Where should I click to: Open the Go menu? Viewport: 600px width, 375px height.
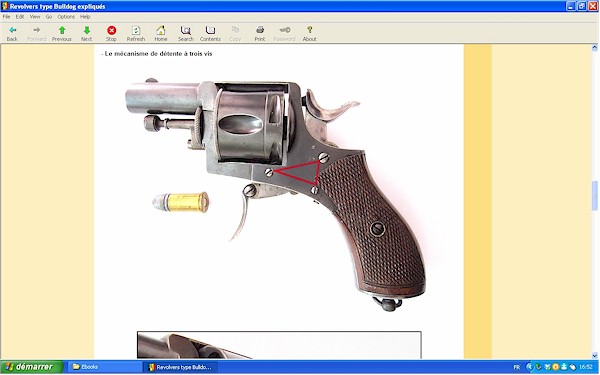tap(49, 17)
